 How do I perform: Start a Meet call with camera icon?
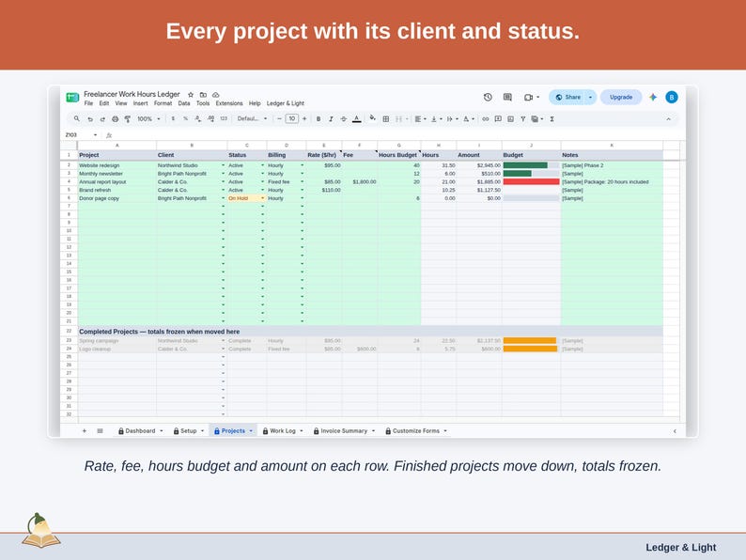(x=531, y=97)
